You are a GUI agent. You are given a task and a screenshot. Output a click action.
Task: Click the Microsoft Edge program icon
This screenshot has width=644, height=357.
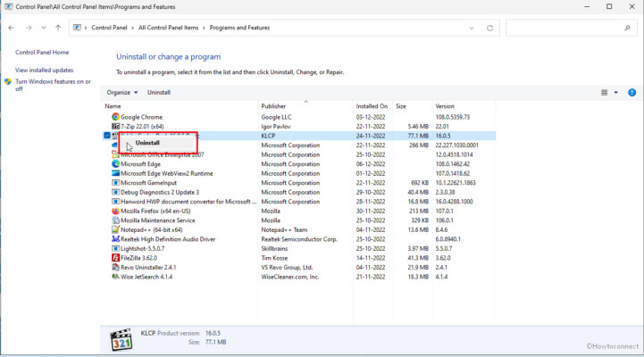(115, 163)
